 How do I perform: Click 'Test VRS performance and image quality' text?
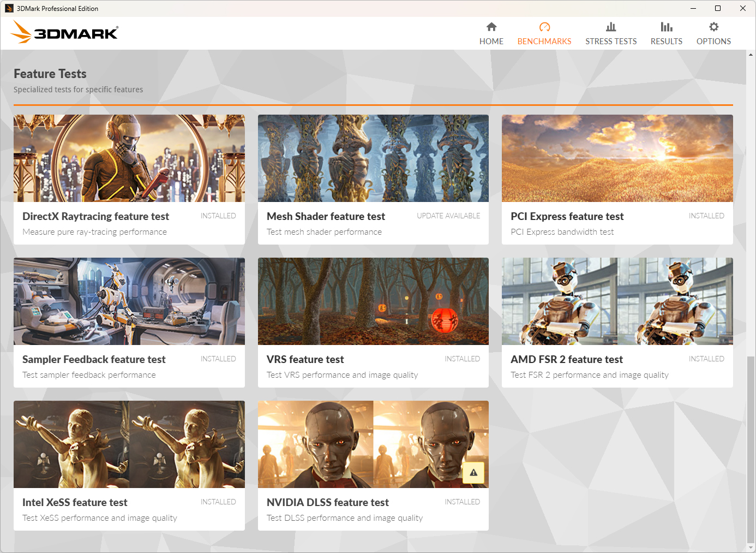pyautogui.click(x=342, y=375)
